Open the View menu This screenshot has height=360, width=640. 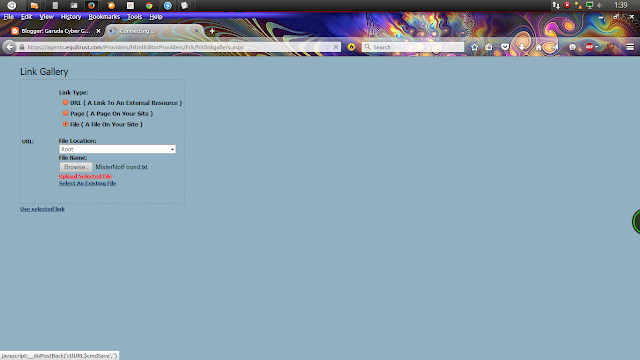(x=47, y=17)
